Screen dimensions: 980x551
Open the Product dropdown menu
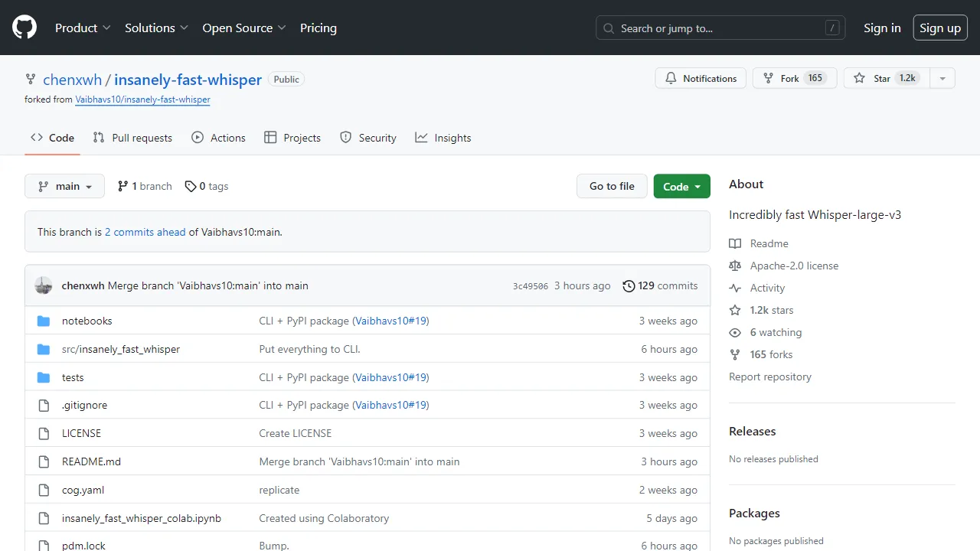tap(83, 28)
